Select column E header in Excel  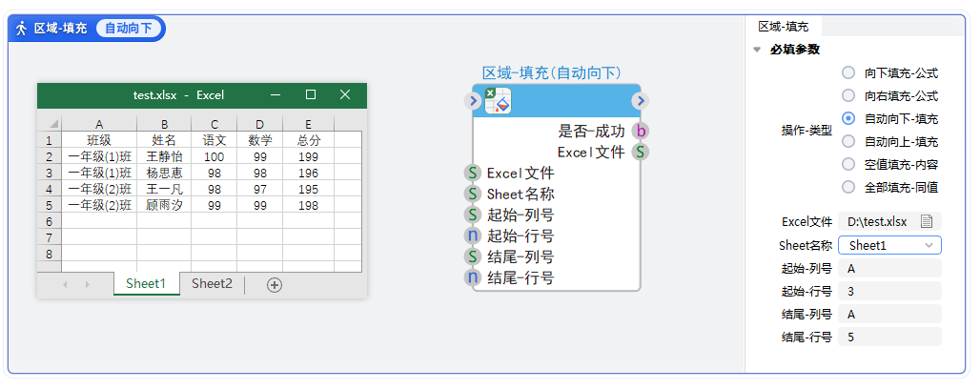308,124
